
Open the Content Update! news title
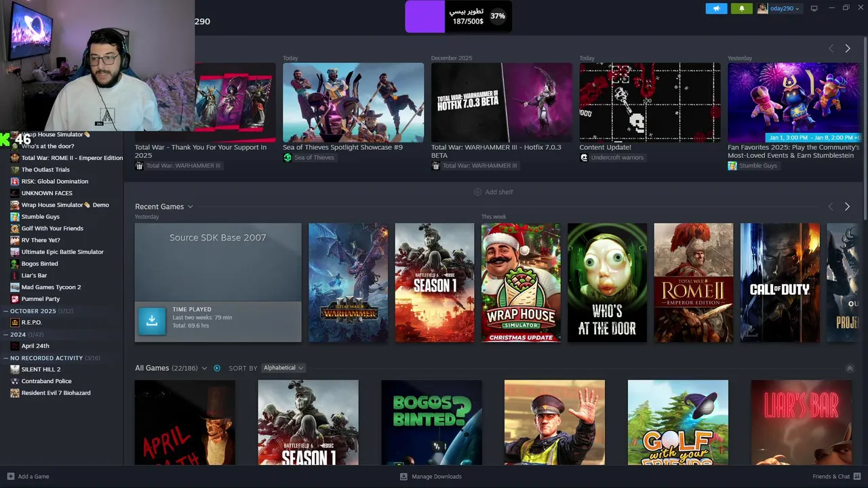tap(605, 147)
